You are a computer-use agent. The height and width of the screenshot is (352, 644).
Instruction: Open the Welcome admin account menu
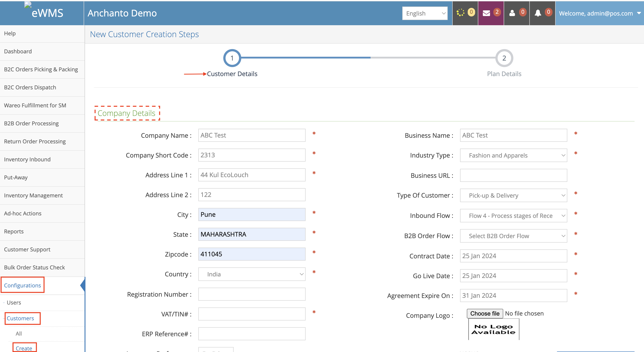tap(599, 13)
